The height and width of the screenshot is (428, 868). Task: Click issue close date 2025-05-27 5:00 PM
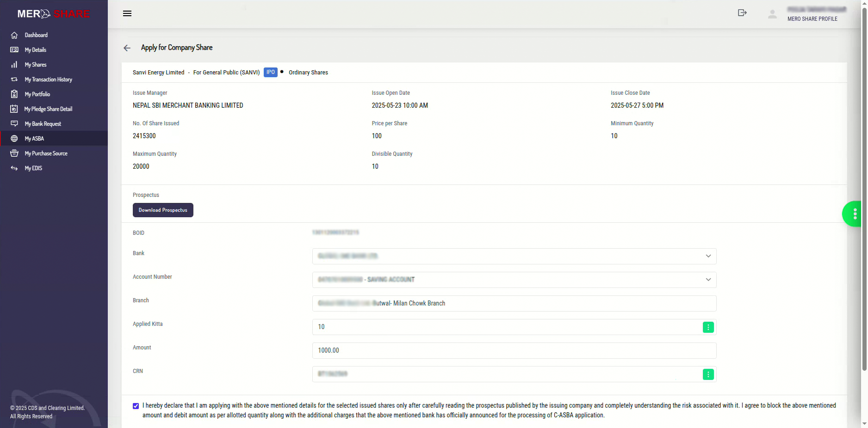pos(637,105)
